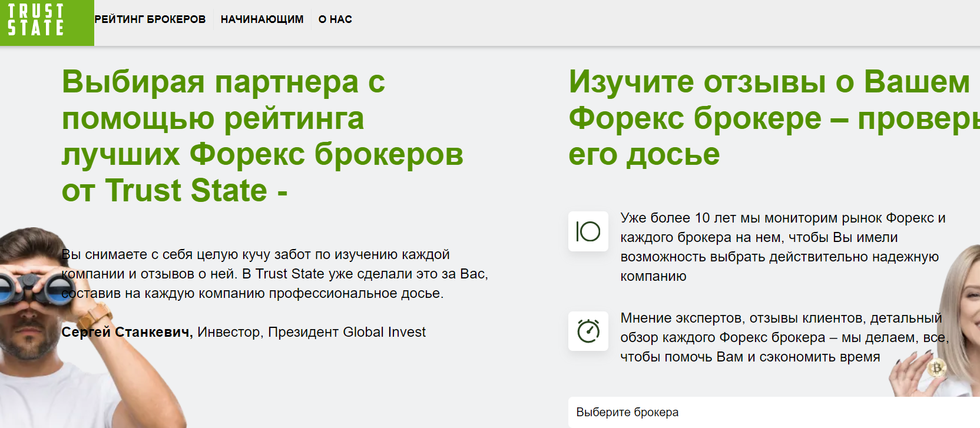Click the bitcoin coin in woman's hand
Screen dimensions: 980x428
[x=936, y=369]
